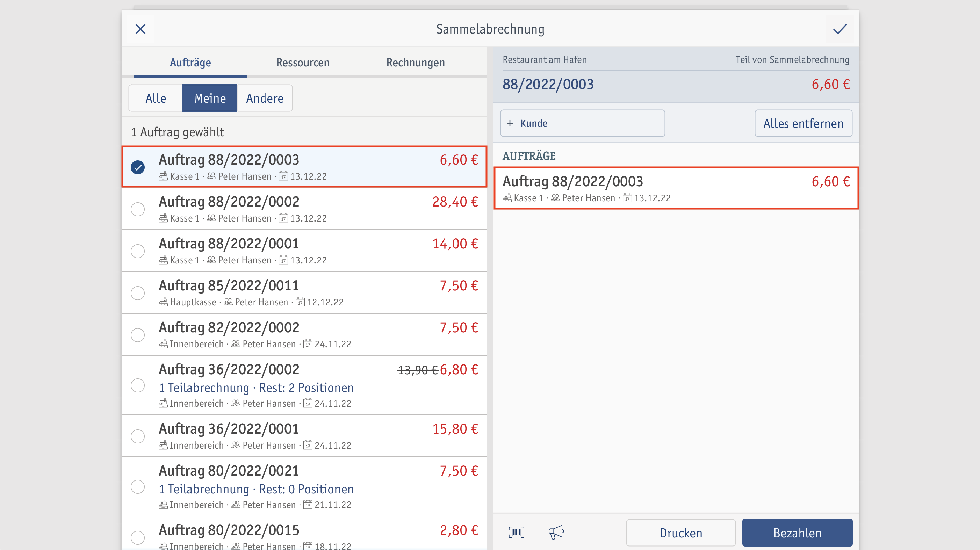Click the title Auftrag 36/2022/0001
The width and height of the screenshot is (980, 550).
point(229,429)
